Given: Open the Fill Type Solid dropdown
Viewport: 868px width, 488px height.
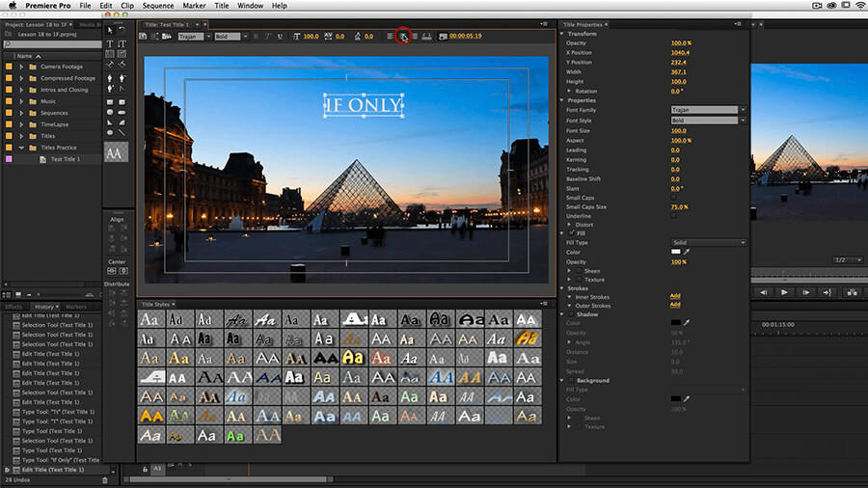Looking at the screenshot, I should (708, 242).
